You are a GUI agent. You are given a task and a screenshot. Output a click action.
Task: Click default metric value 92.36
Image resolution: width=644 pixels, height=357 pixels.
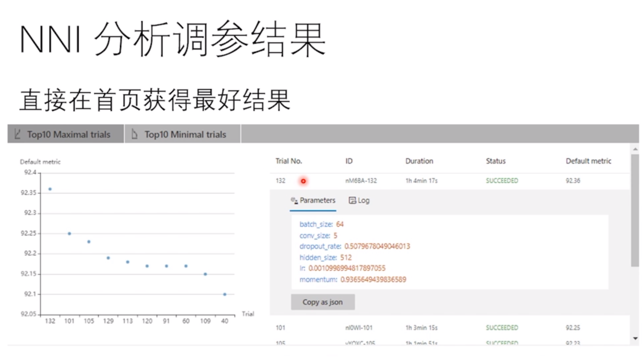(x=573, y=181)
